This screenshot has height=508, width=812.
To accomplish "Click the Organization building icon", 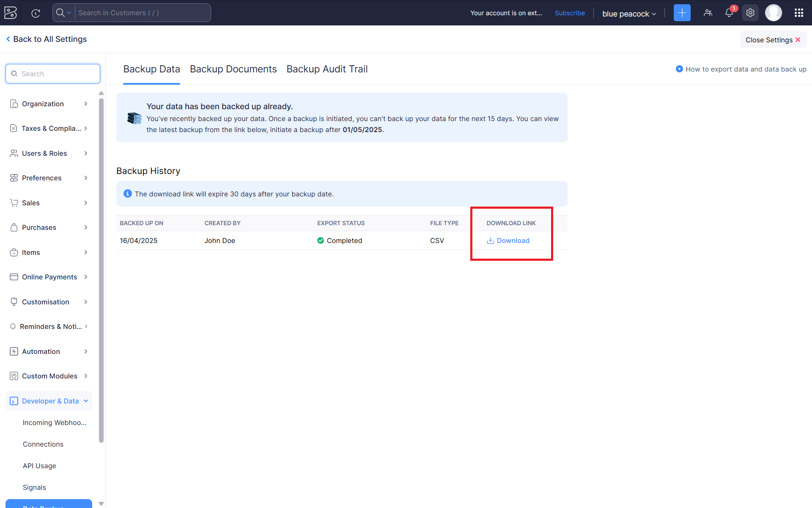I will [14, 104].
